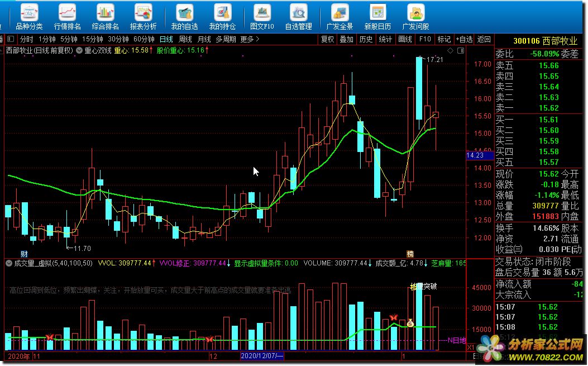Click the 2020/12/07 date marker on timeline
The height and width of the screenshot is (366, 588).
click(262, 356)
